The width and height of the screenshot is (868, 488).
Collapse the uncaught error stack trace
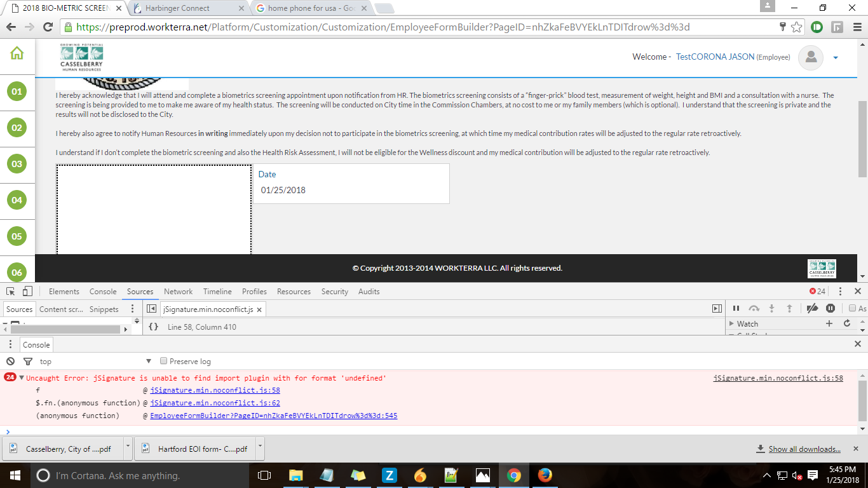tap(22, 378)
